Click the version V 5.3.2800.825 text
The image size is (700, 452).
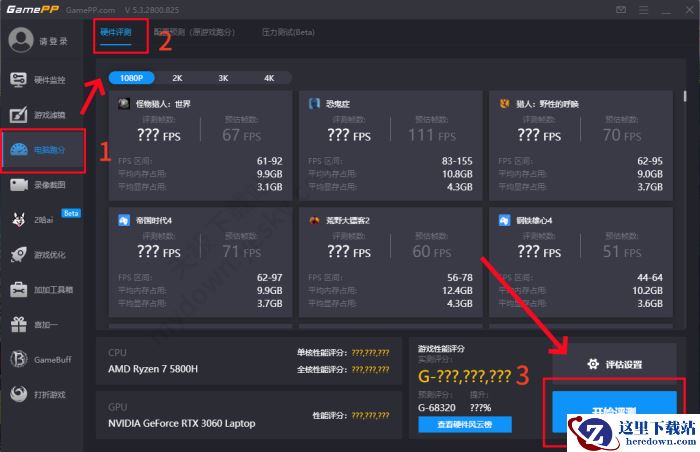(152, 10)
